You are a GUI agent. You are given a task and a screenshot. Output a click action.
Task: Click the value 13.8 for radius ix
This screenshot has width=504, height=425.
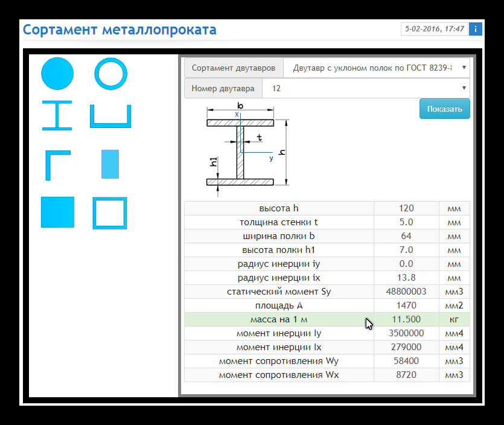click(x=406, y=278)
